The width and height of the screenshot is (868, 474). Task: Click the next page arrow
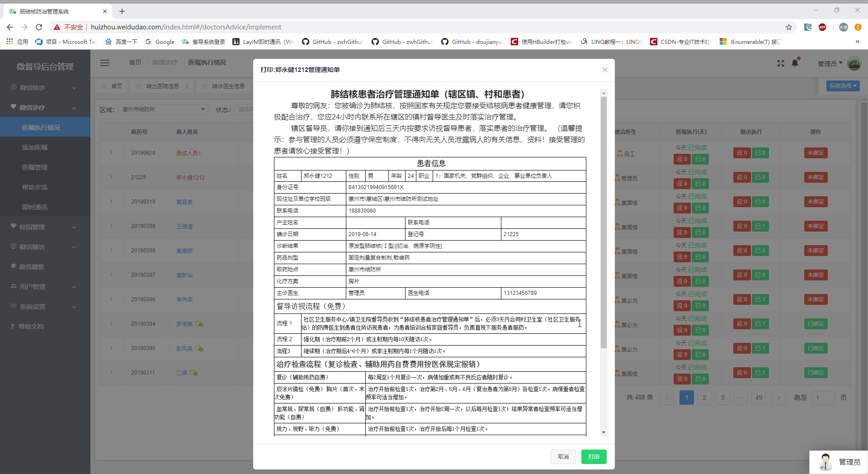778,398
